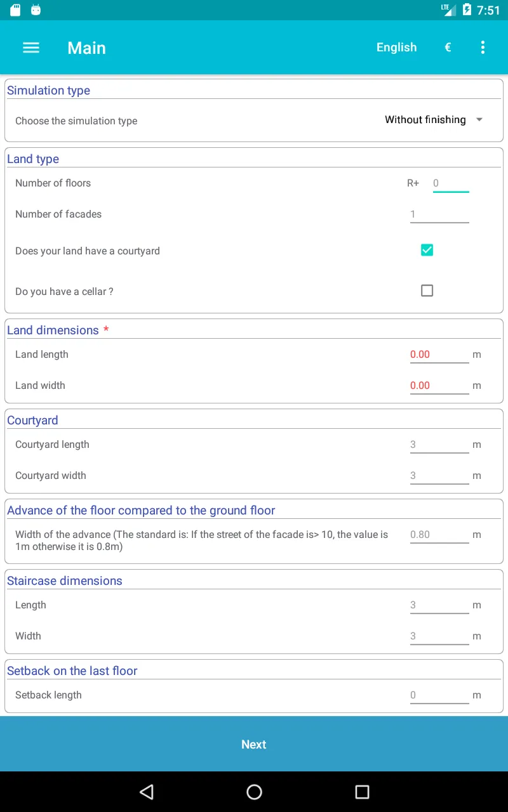Tap the battery indicator in status bar
The height and width of the screenshot is (812, 508).
coord(467,10)
